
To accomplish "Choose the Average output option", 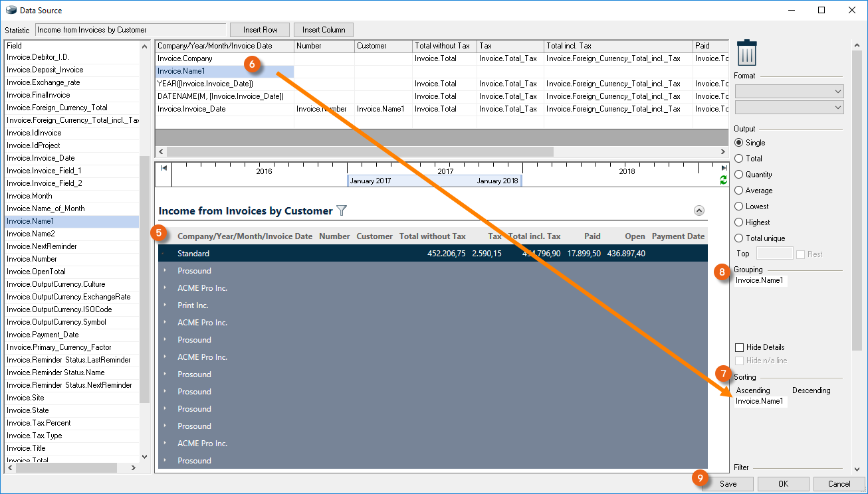I will pyautogui.click(x=738, y=191).
